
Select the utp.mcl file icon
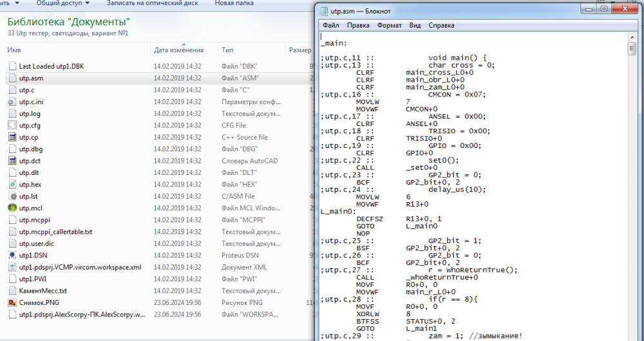(12, 208)
